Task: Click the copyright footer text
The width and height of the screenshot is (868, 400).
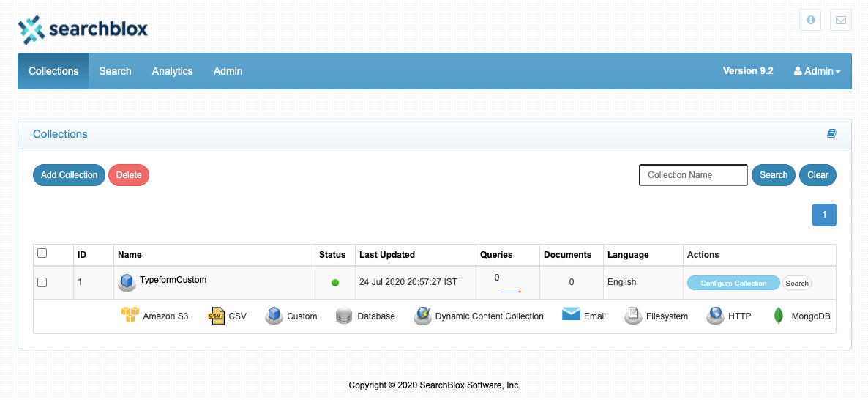Action: 435,385
